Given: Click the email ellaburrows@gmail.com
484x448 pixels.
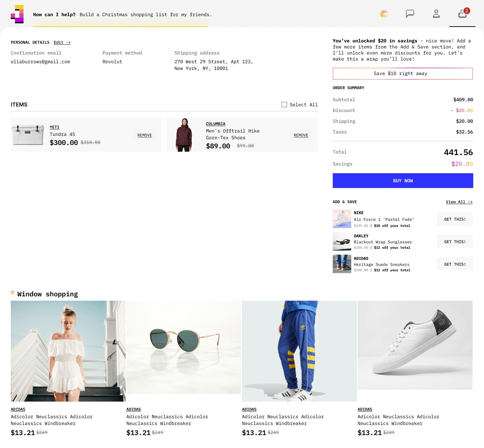Looking at the screenshot, I should coord(40,62).
